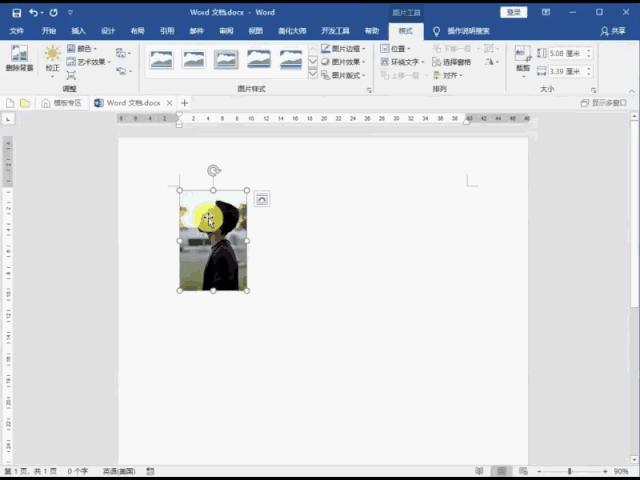The height and width of the screenshot is (480, 640).
Task: Open the Template Zone (模板专区) tab
Action: pos(62,103)
